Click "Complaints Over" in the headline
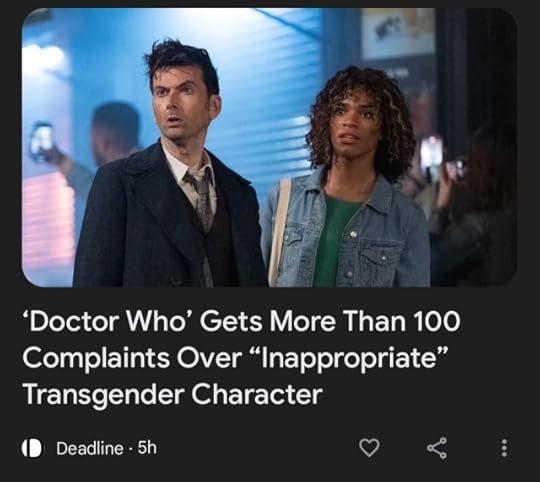 tap(132, 358)
